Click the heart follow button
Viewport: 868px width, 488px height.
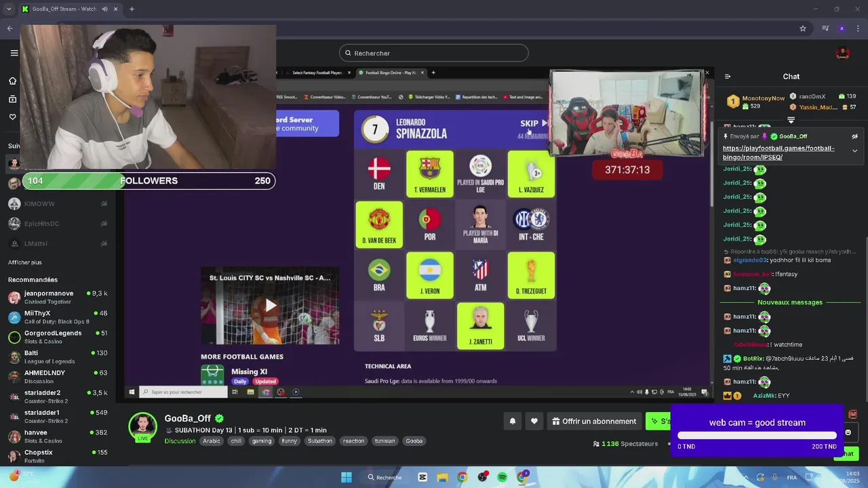tap(534, 421)
